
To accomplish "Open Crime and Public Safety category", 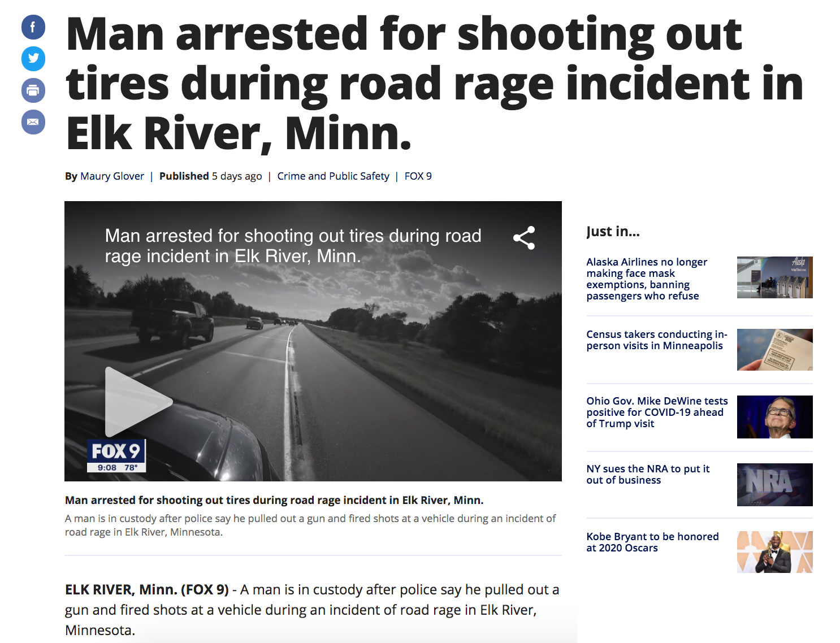I will point(333,176).
